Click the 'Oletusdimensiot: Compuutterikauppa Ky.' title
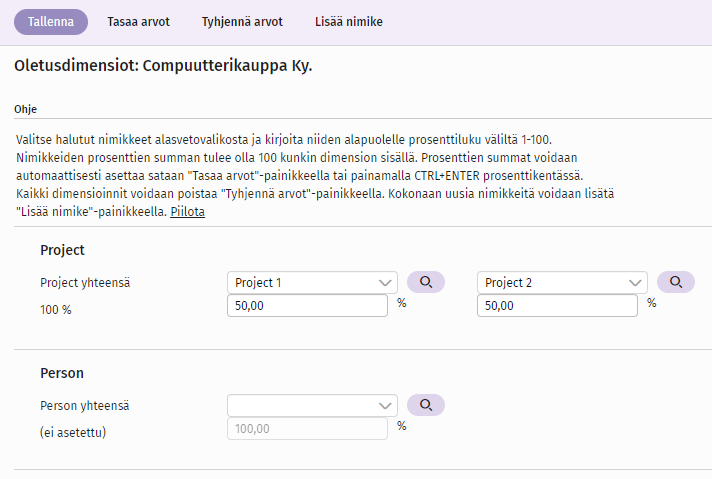Image resolution: width=712 pixels, height=479 pixels. point(163,66)
